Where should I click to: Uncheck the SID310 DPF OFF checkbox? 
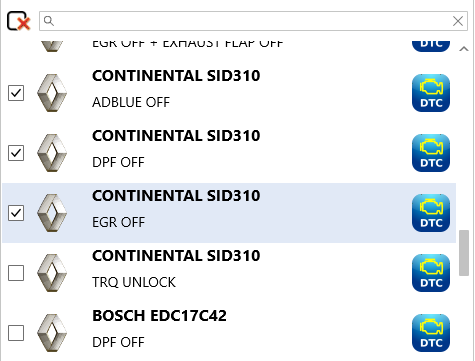pyautogui.click(x=16, y=153)
